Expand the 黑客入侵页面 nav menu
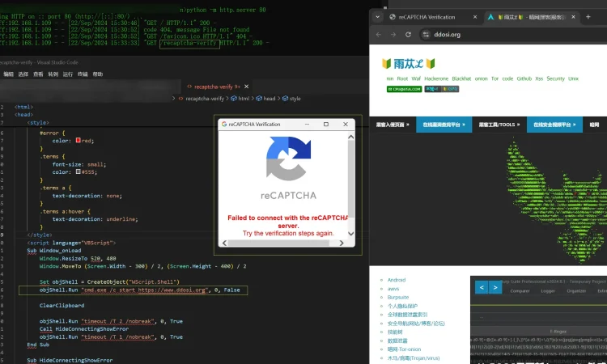Image resolution: width=607 pixels, height=364 pixels. point(393,125)
